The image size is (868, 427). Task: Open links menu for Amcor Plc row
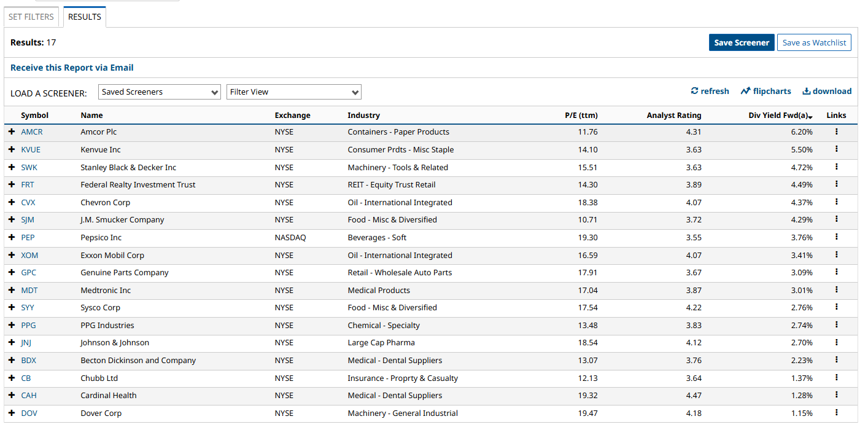pos(836,131)
